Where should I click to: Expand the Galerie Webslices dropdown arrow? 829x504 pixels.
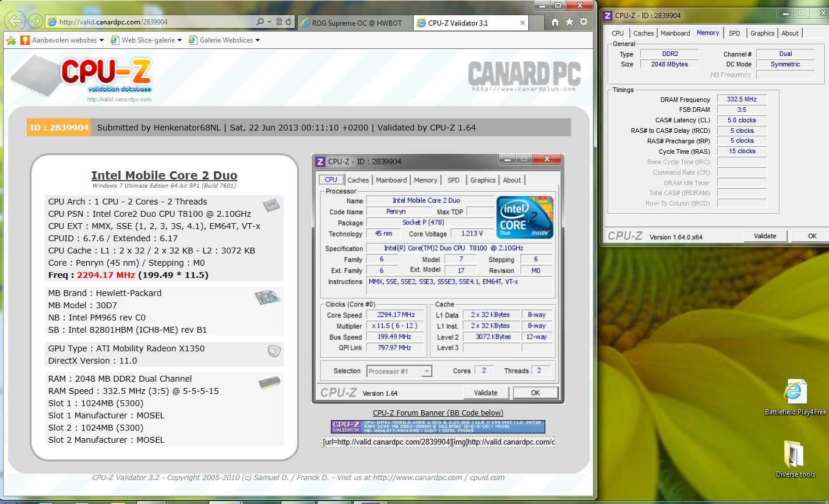[257, 40]
